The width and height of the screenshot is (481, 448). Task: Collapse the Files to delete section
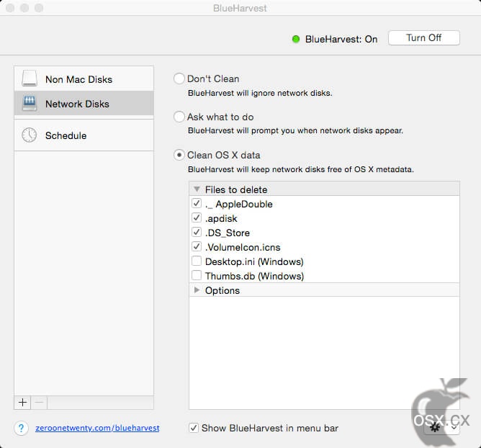[x=197, y=189]
